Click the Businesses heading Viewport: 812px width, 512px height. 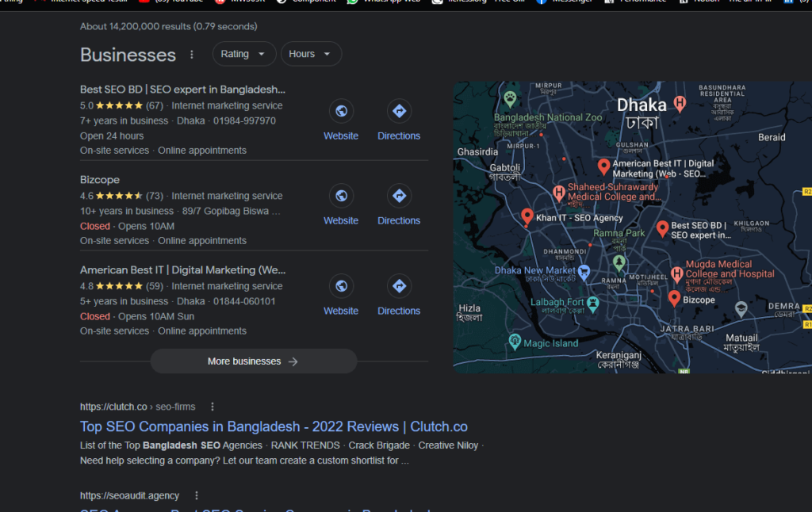pos(128,55)
